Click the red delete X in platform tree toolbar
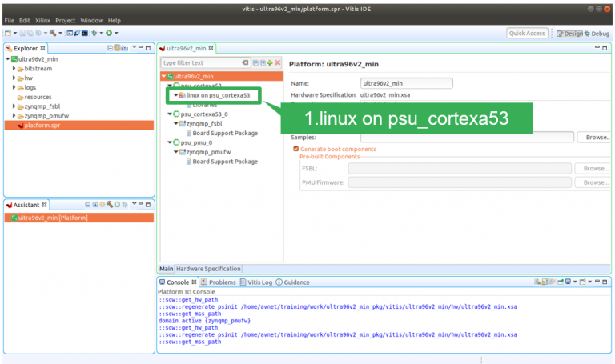The height and width of the screenshot is (364, 615). click(278, 62)
